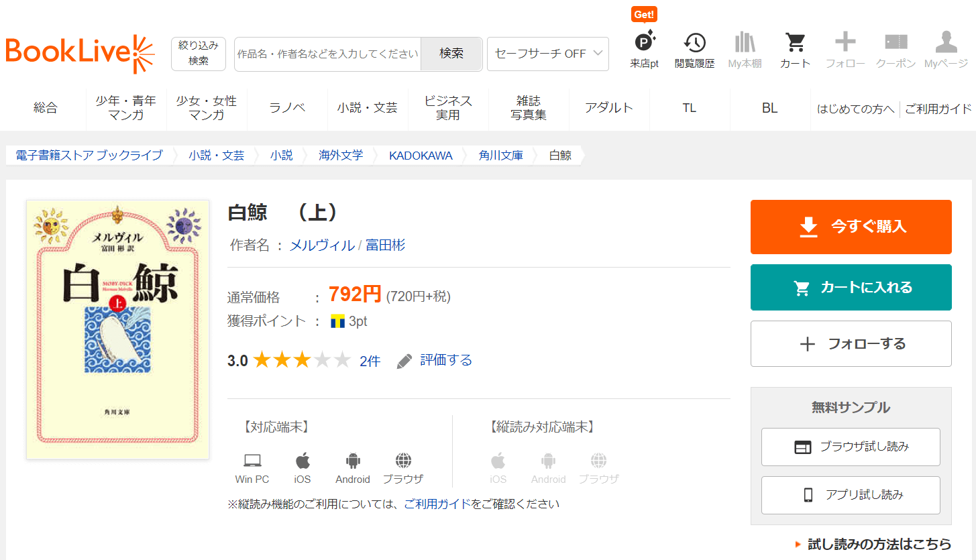
Task: Open the 来店pt points icon
Action: pos(644,44)
